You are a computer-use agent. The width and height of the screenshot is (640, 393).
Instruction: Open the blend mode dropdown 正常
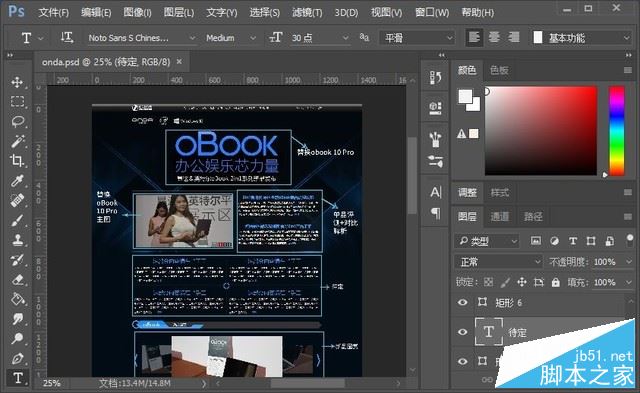coord(498,262)
